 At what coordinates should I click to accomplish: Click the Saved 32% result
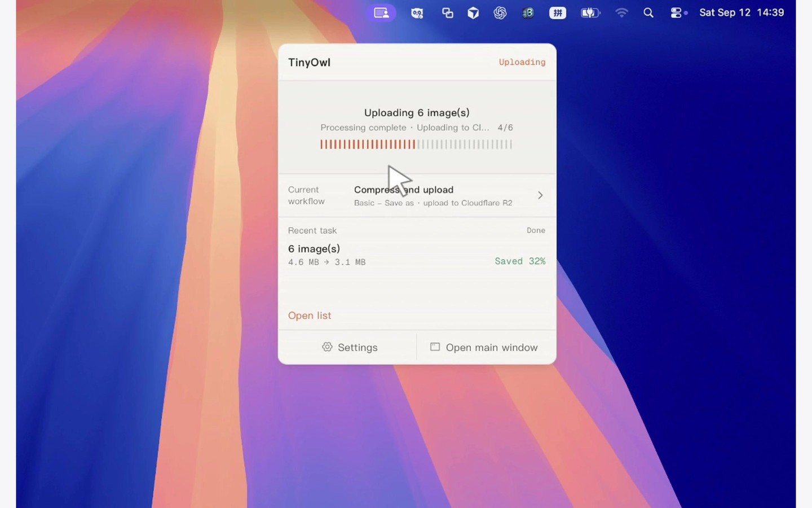pyautogui.click(x=520, y=261)
